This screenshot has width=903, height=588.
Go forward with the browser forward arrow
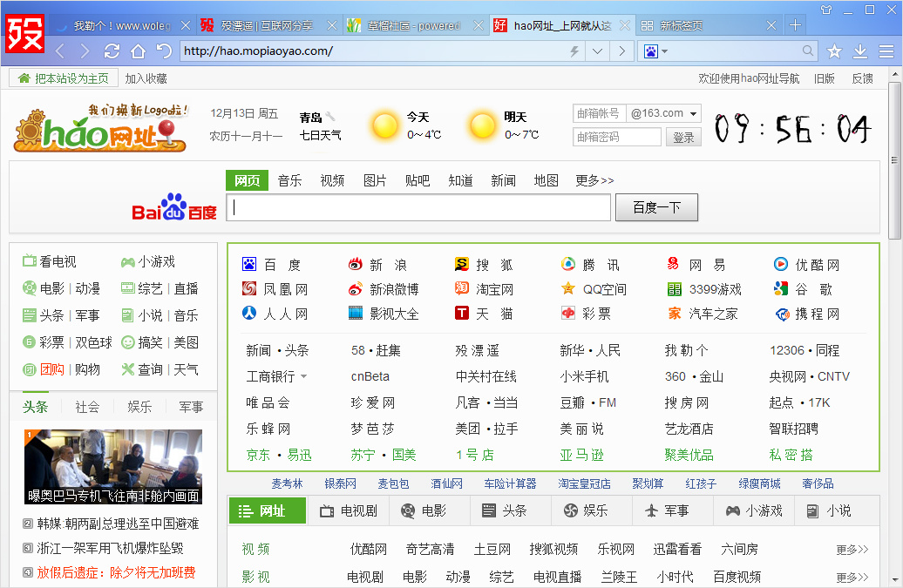(x=85, y=51)
